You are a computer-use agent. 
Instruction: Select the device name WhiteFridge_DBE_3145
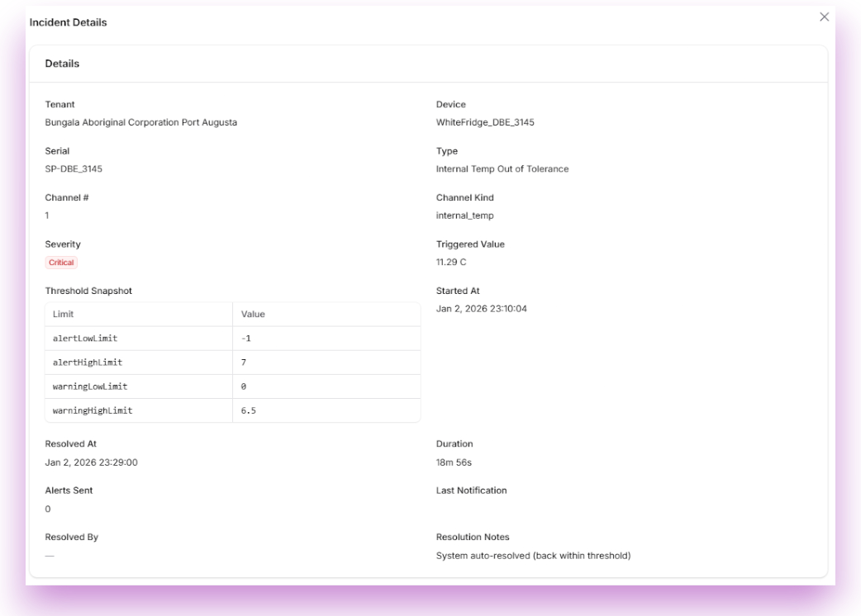click(x=485, y=121)
